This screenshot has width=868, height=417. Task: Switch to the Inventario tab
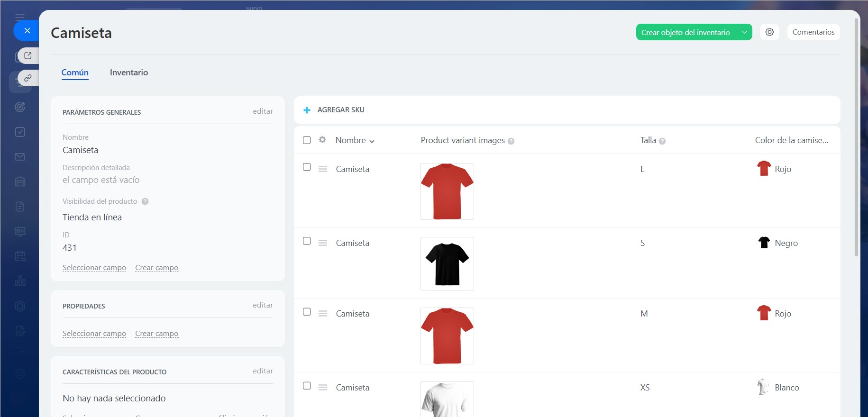(128, 73)
